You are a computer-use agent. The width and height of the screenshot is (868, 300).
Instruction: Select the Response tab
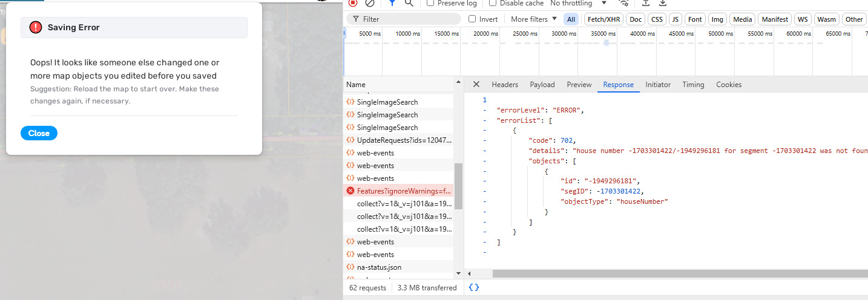[618, 85]
